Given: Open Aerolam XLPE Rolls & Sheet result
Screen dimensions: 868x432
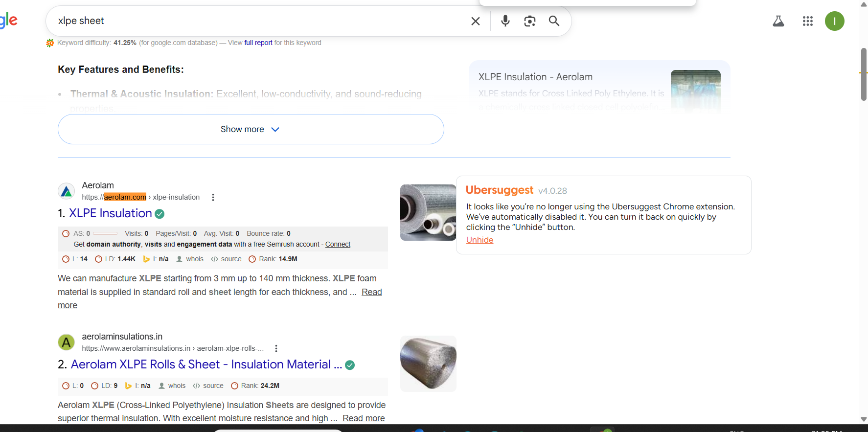Looking at the screenshot, I should 206,364.
